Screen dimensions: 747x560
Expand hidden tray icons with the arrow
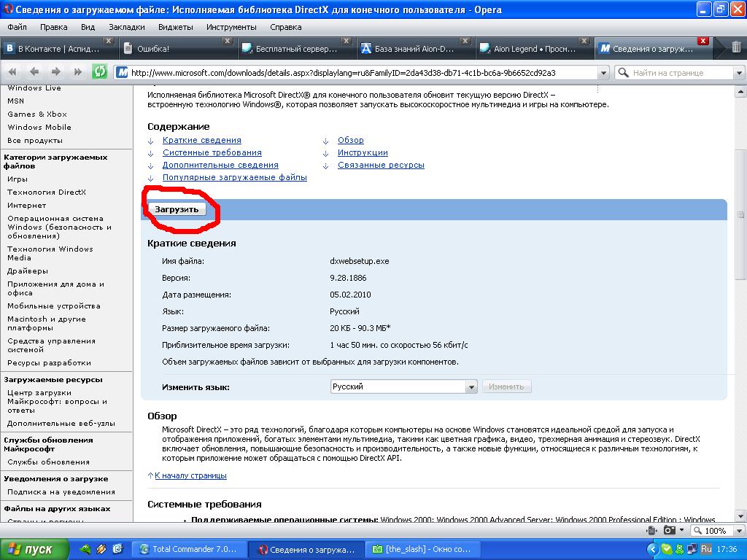[x=653, y=550]
